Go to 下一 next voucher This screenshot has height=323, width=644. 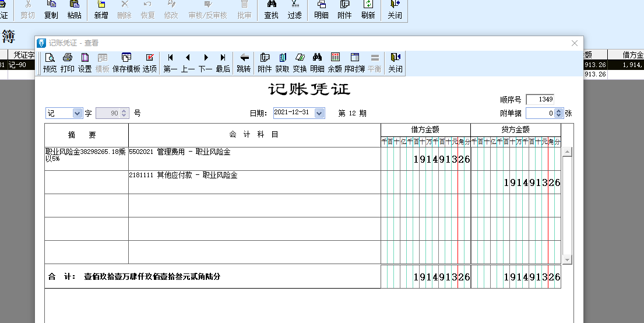point(206,62)
